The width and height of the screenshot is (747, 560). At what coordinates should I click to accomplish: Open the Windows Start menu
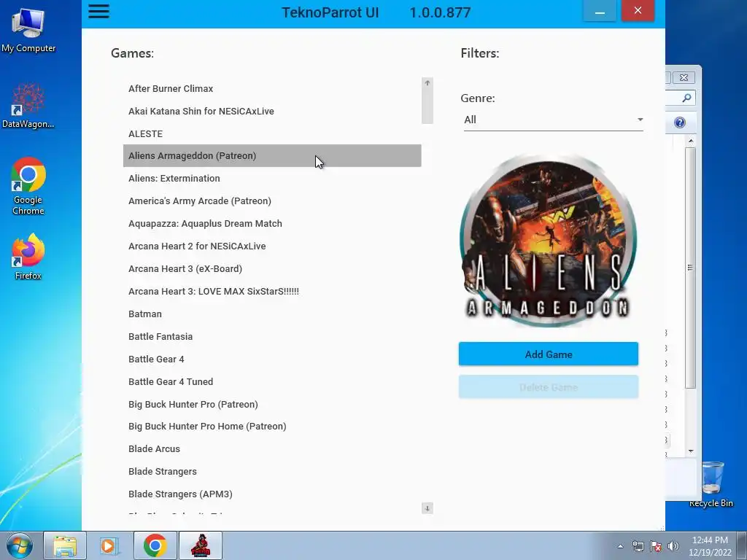[20, 545]
